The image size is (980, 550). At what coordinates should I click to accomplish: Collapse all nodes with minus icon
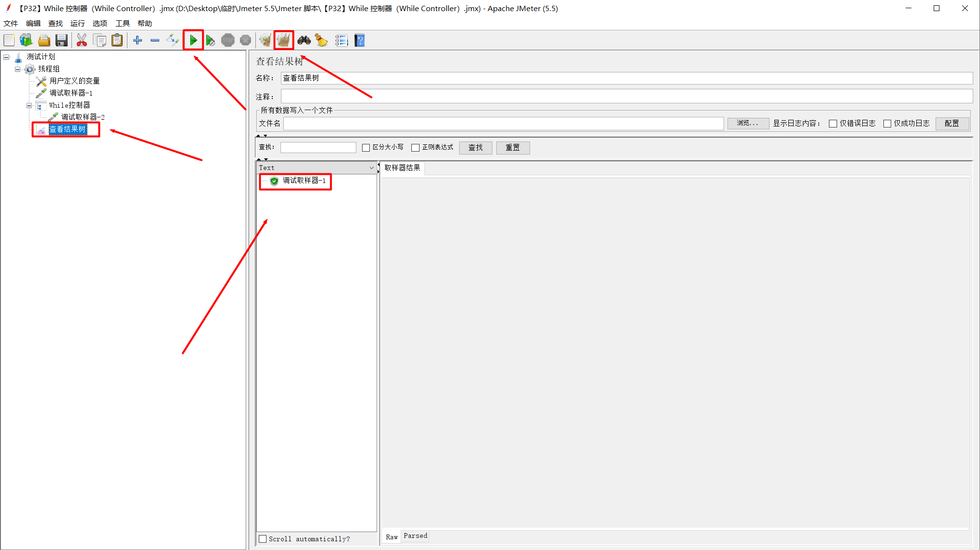point(155,41)
